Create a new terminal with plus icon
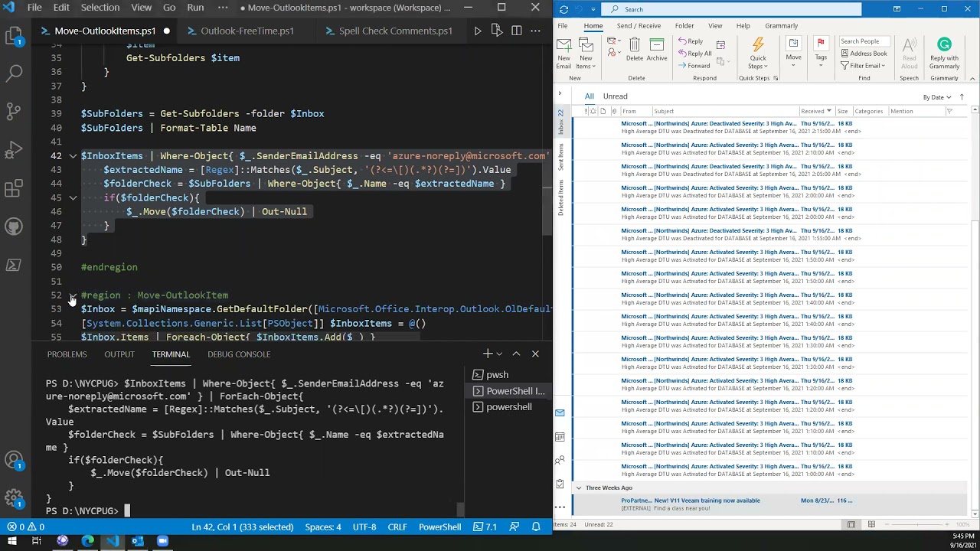This screenshot has width=980, height=551. [487, 354]
